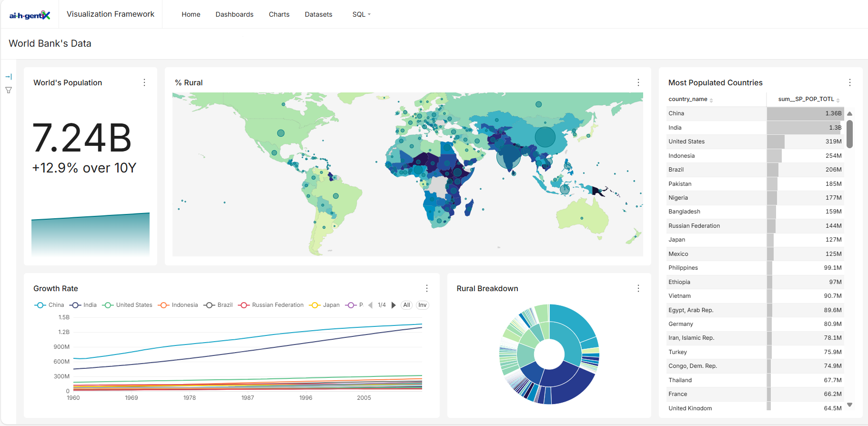Select the Russian Federation table row
The width and height of the screenshot is (868, 426).
[756, 226]
